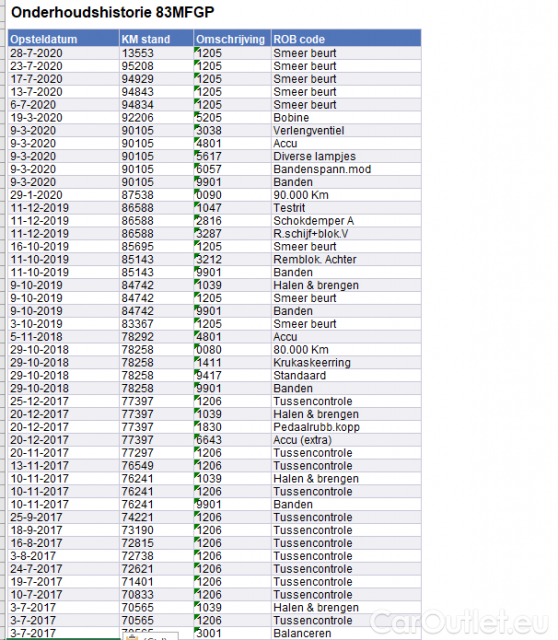Open the Paste Options (Ctrl) button
The image size is (558, 640).
pyautogui.click(x=150, y=637)
